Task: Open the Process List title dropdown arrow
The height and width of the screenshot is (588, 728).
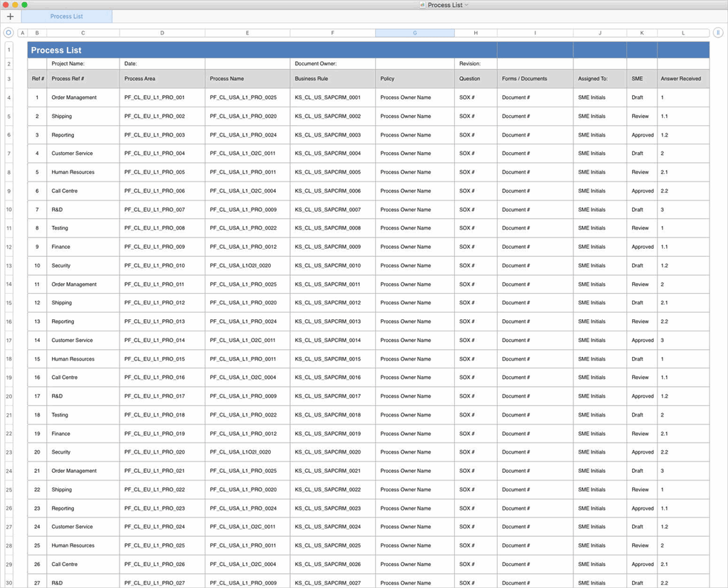Action: (x=467, y=5)
